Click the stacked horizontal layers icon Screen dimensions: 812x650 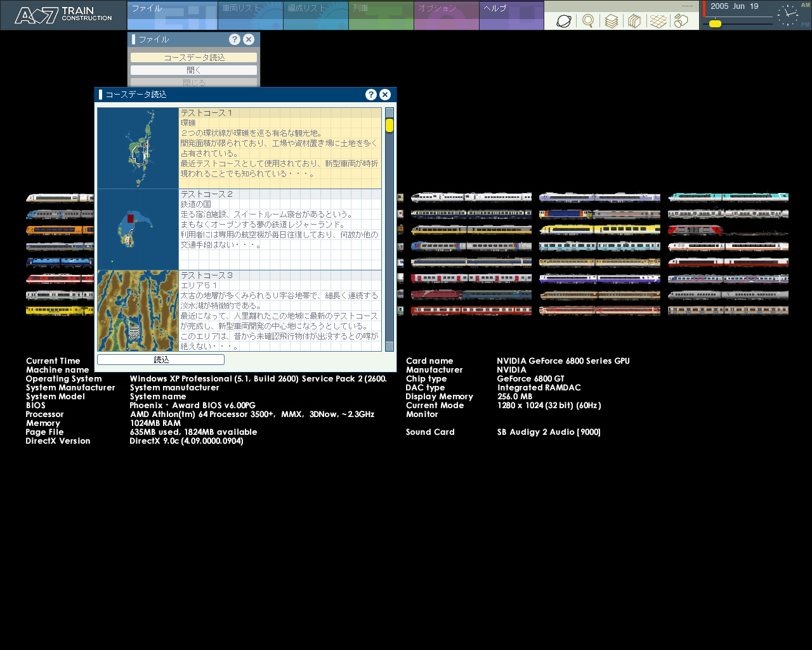[611, 21]
